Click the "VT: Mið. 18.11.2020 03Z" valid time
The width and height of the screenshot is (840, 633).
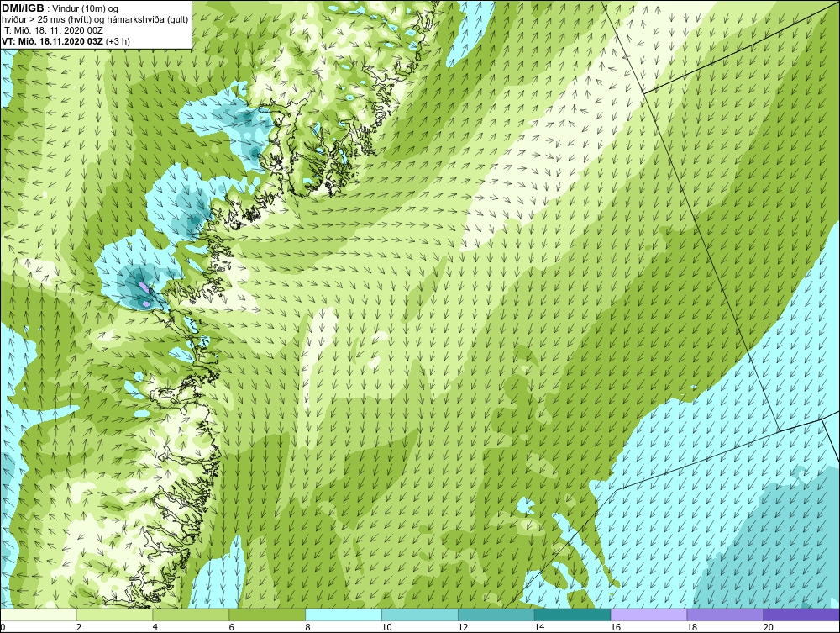[x=52, y=40]
